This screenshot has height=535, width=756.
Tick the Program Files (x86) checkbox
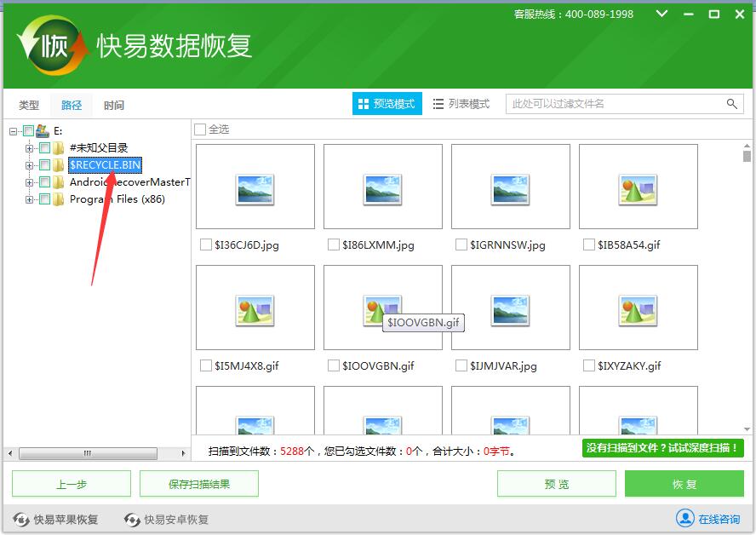[44, 198]
